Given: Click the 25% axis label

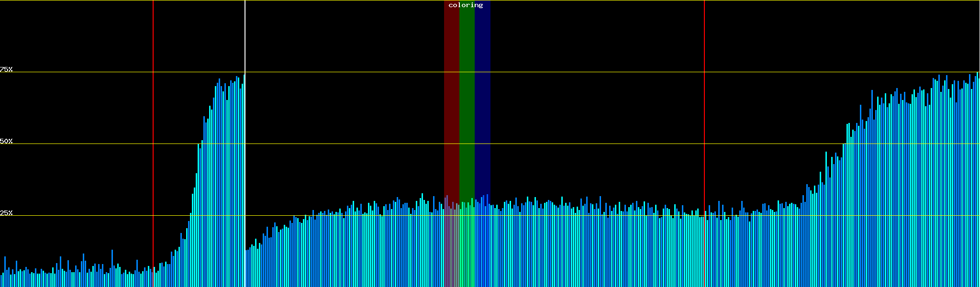Looking at the screenshot, I should [x=6, y=213].
